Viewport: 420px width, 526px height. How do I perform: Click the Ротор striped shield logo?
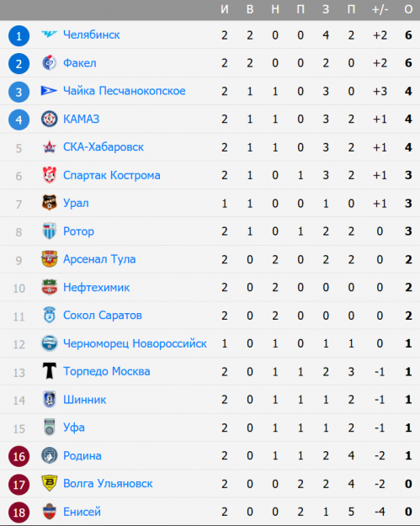pos(49,231)
